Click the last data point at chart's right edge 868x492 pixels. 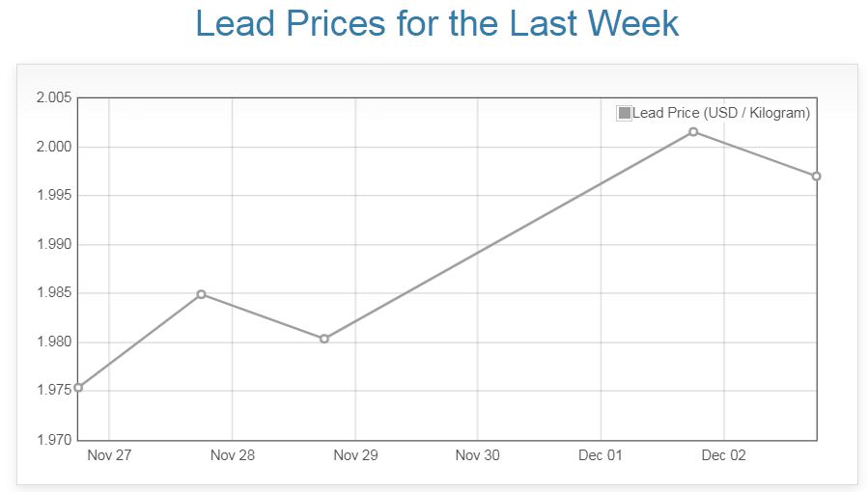click(816, 177)
